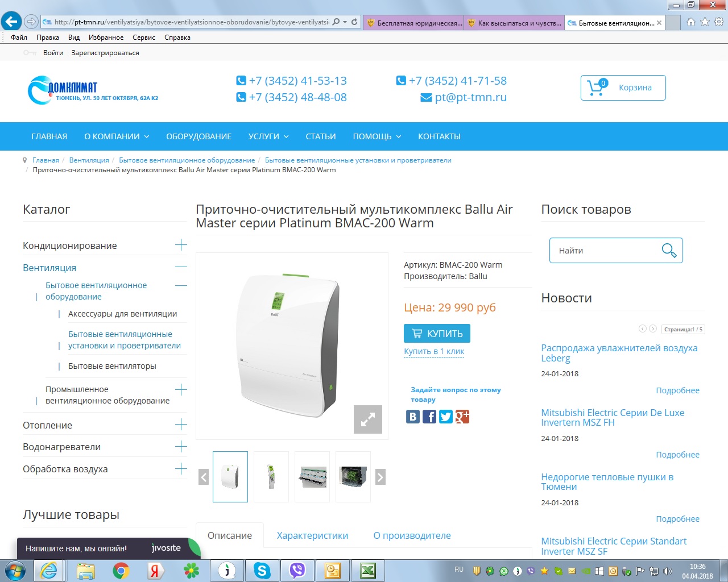This screenshot has width=728, height=582.
Task: Click the Facebook share icon
Action: 429,417
